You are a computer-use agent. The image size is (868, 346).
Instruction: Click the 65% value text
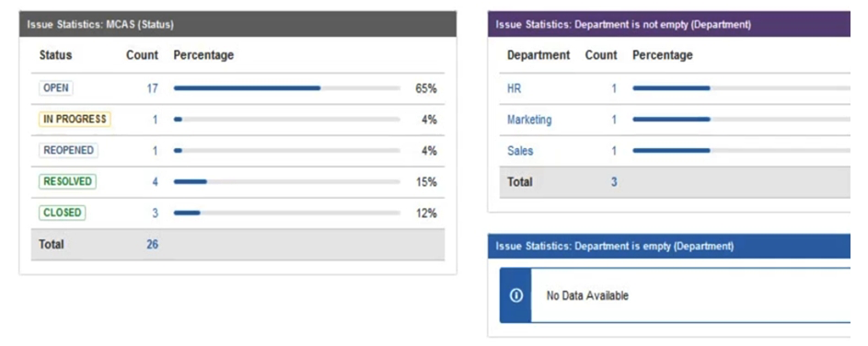point(426,88)
